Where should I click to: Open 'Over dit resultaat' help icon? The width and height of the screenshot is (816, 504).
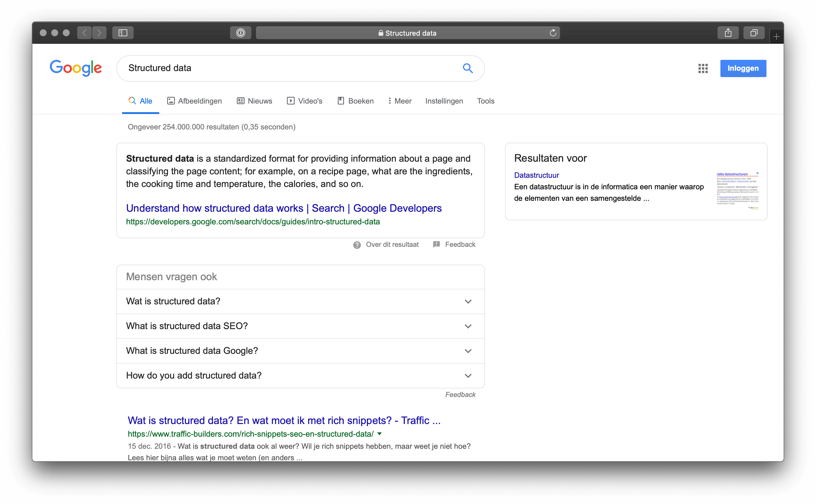tap(357, 245)
